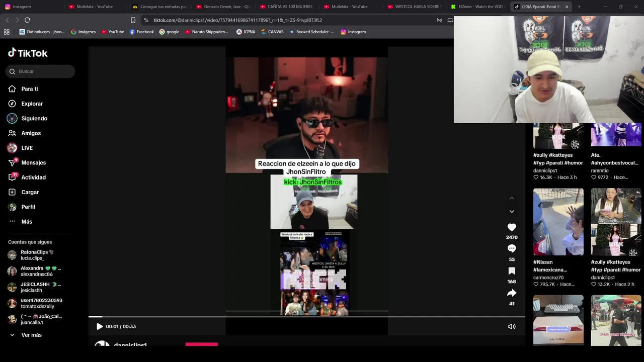This screenshot has width=644, height=362.
Task: Switch to first Muñekita - YouTube tab
Action: click(x=96, y=7)
